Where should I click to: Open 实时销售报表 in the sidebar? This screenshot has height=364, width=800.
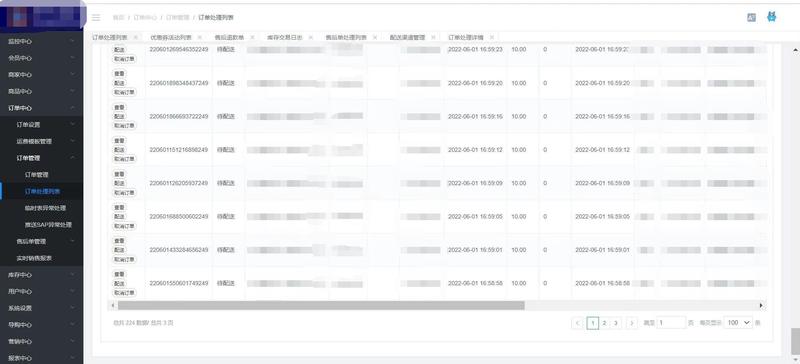(x=34, y=258)
